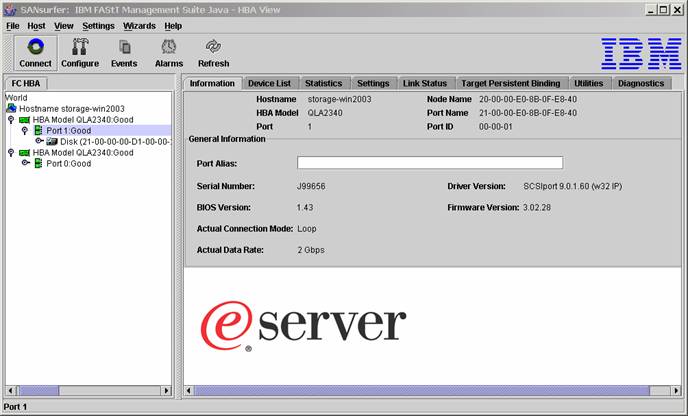Expand the Disk entry tree handle

coord(39,141)
